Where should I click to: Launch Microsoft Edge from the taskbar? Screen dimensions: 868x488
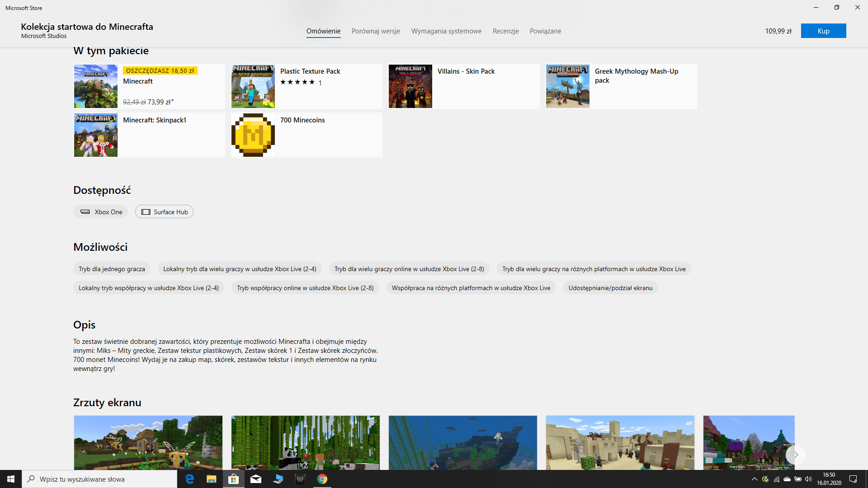[x=189, y=479]
